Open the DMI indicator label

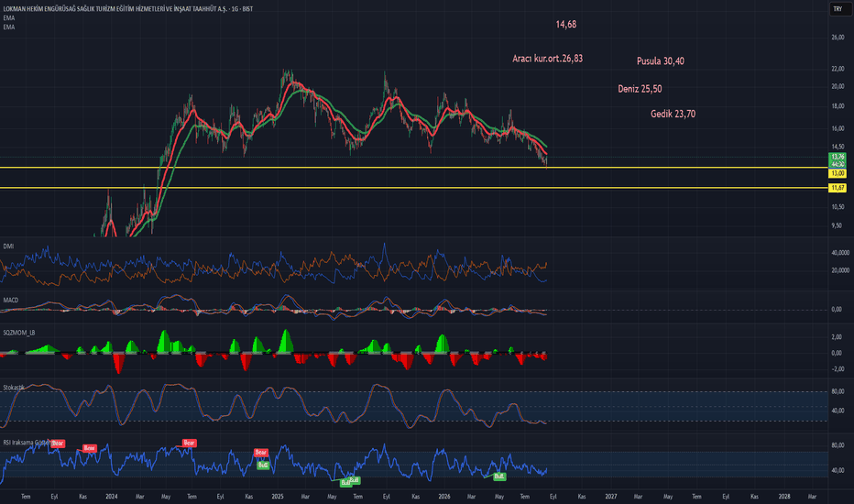(x=8, y=247)
